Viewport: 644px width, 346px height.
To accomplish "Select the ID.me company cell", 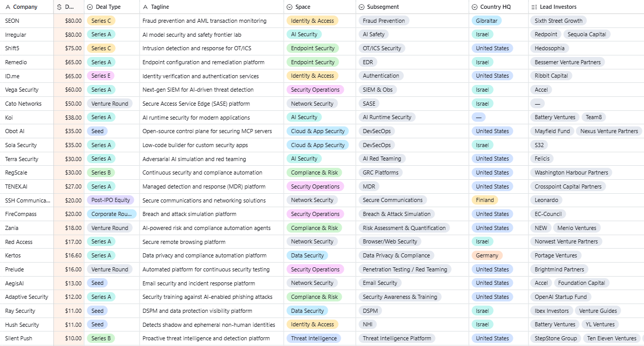I will coord(27,76).
